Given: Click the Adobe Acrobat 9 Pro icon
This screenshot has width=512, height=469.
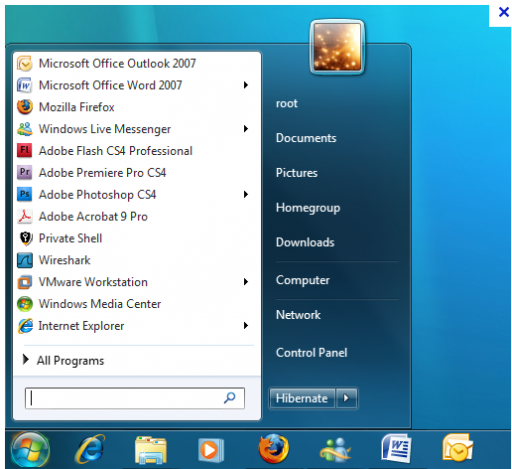Looking at the screenshot, I should pos(25,216).
